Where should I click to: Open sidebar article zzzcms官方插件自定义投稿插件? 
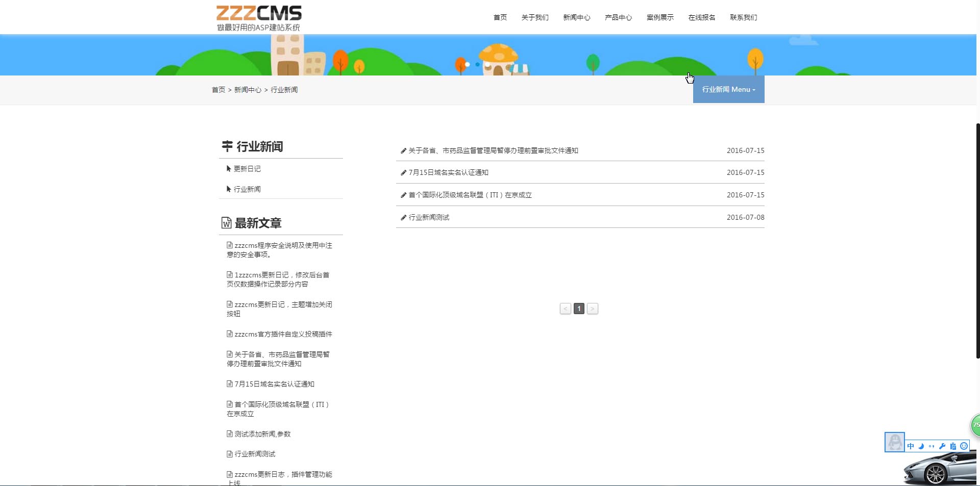point(283,334)
